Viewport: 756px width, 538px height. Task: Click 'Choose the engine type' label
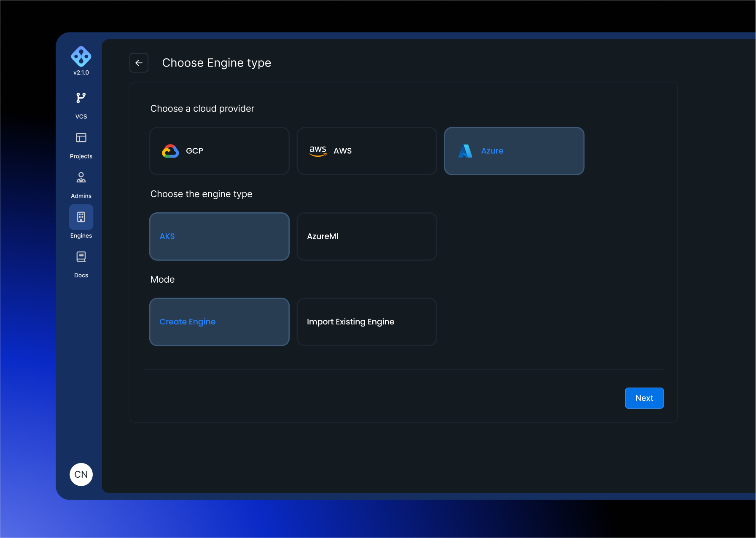pyautogui.click(x=202, y=194)
